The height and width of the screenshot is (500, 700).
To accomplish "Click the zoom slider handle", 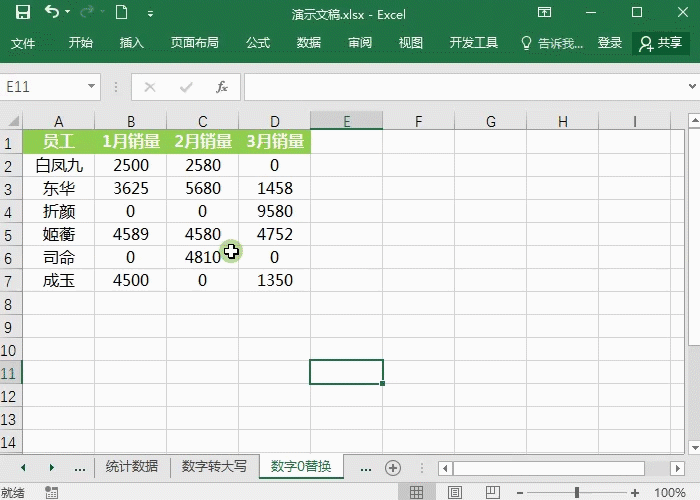I will click(577, 492).
